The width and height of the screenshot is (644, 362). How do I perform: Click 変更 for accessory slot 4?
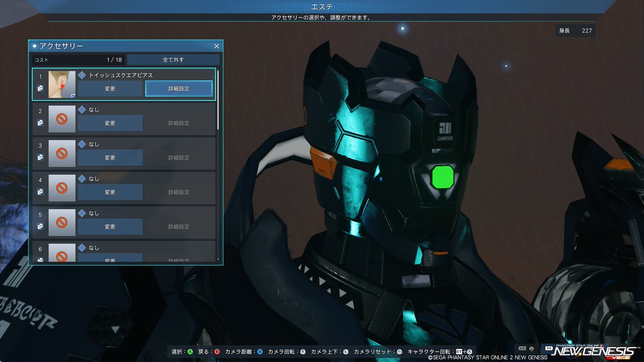(110, 192)
